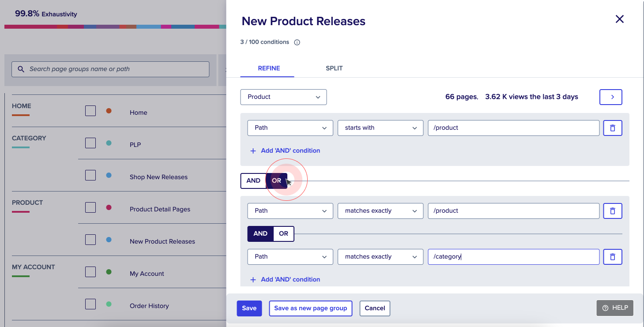Open the HELP panel
Viewport: 644px width, 327px height.
(614, 308)
